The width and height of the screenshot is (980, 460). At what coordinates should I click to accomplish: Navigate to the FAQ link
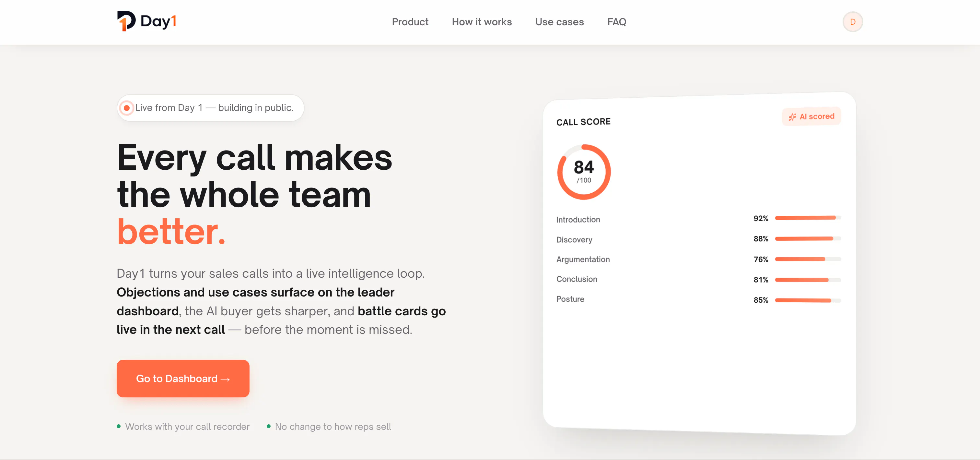(617, 22)
